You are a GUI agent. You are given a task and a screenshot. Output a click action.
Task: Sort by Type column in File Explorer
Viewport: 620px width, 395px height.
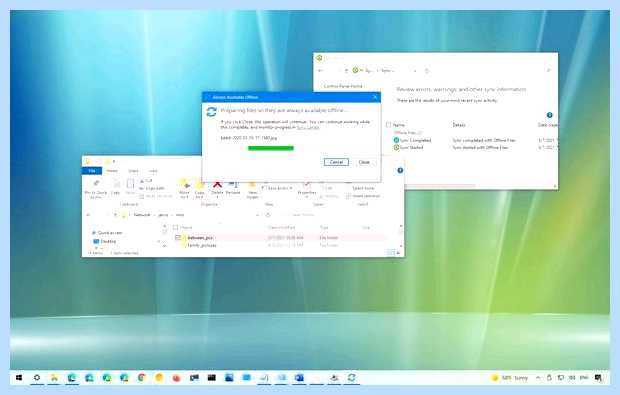(324, 228)
